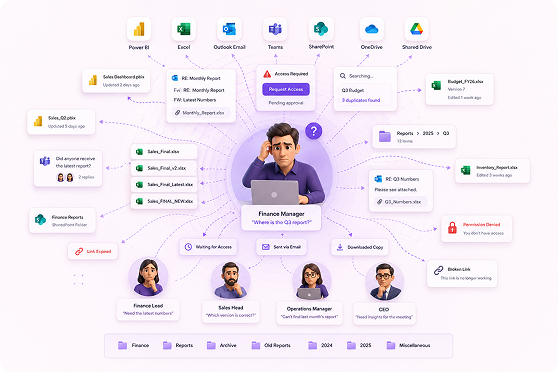
Task: Click the Permission Denied red lock icon
Action: click(452, 228)
